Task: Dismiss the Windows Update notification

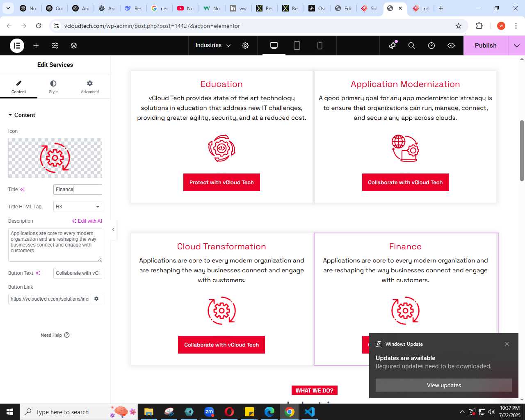Action: [507, 344]
